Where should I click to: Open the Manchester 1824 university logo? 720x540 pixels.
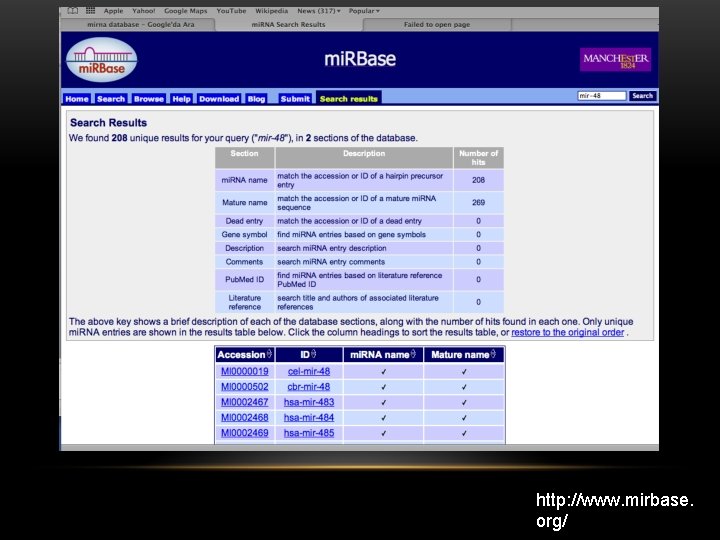click(615, 60)
